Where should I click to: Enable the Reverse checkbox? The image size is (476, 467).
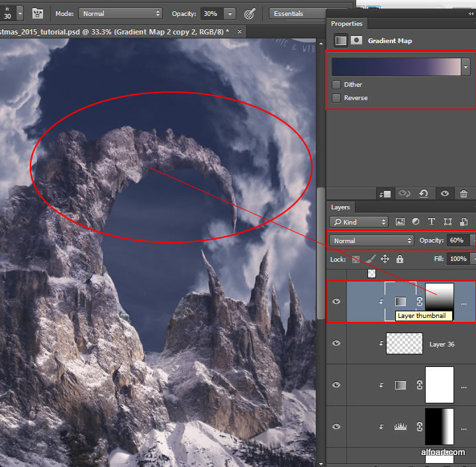pos(337,98)
